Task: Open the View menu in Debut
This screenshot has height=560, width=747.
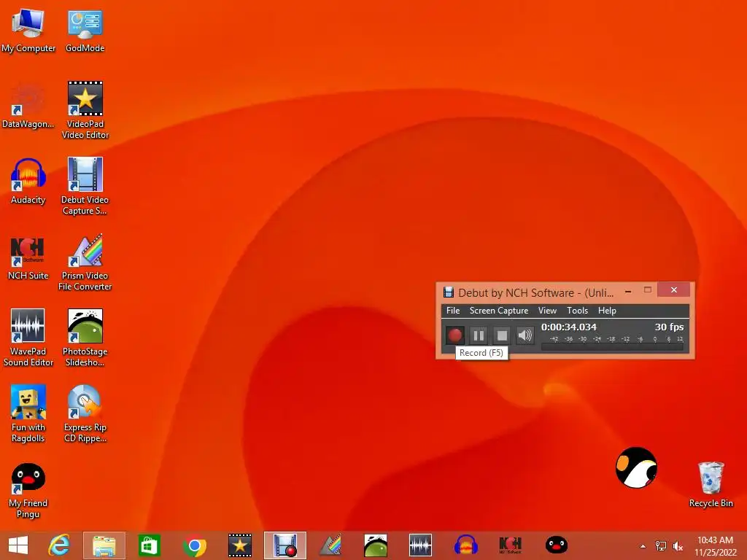Action: (547, 311)
